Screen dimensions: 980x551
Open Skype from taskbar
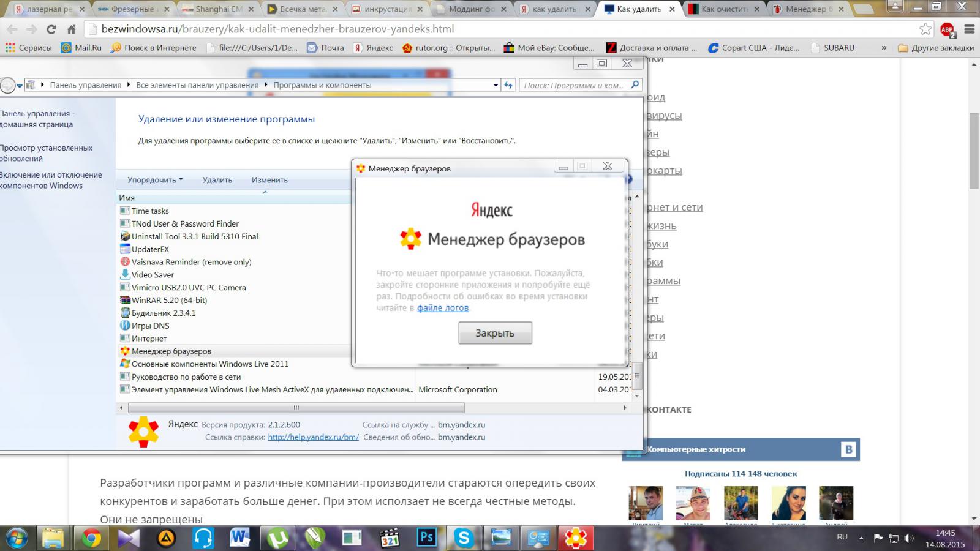click(464, 538)
